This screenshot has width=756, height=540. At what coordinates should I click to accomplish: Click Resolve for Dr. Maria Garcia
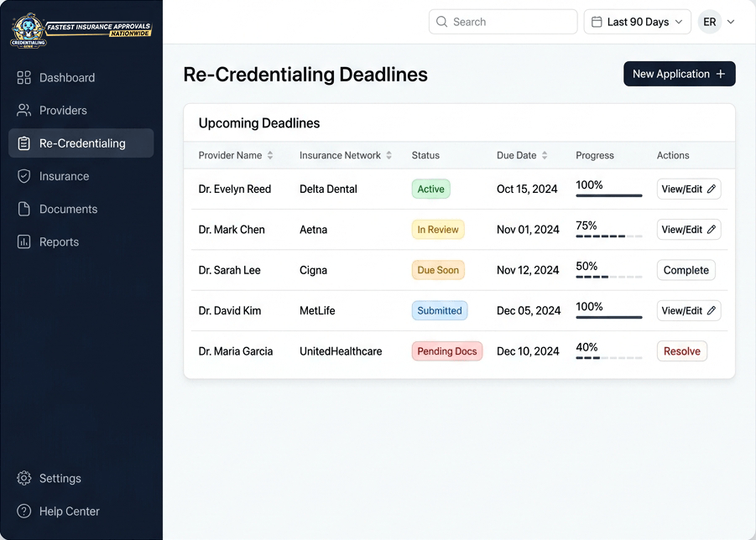click(x=682, y=350)
